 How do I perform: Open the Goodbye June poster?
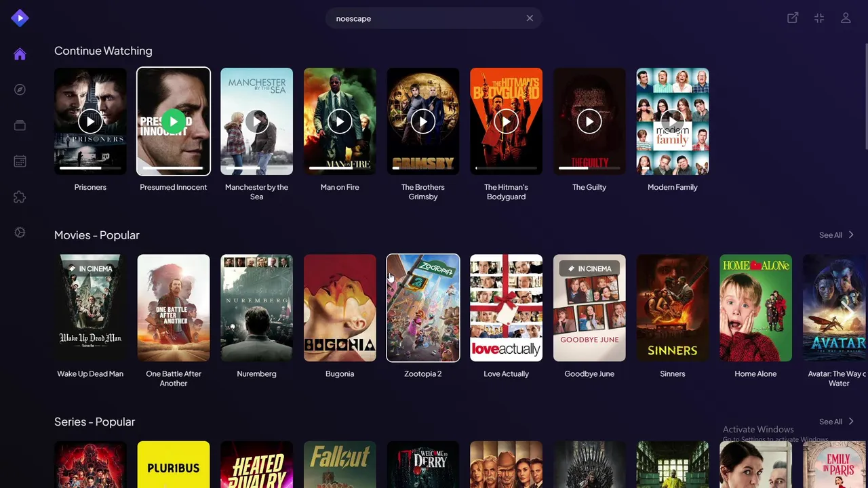(589, 308)
